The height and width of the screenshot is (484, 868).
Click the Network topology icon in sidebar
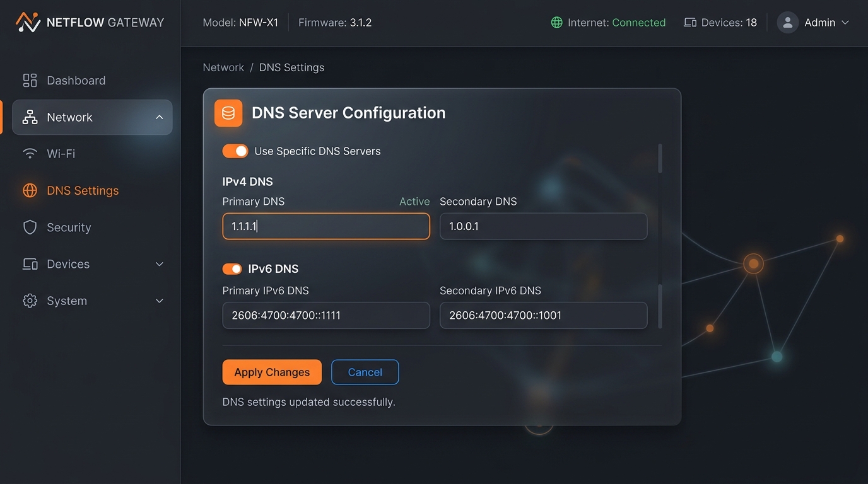point(30,117)
